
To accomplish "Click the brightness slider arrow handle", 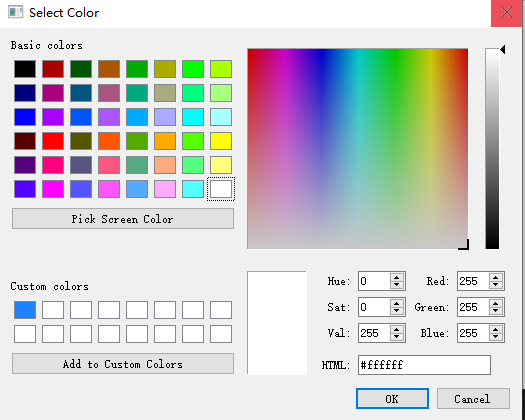I will (503, 50).
